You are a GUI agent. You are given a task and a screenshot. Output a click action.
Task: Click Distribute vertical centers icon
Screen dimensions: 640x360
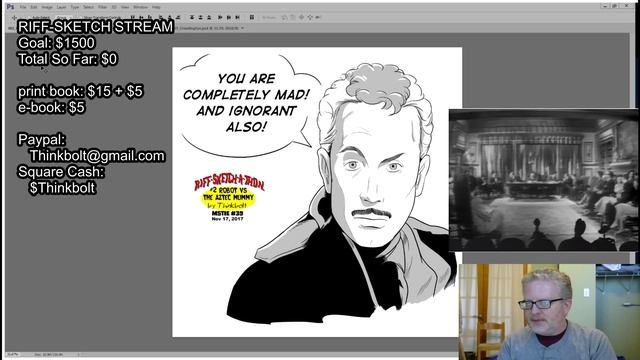200,18
